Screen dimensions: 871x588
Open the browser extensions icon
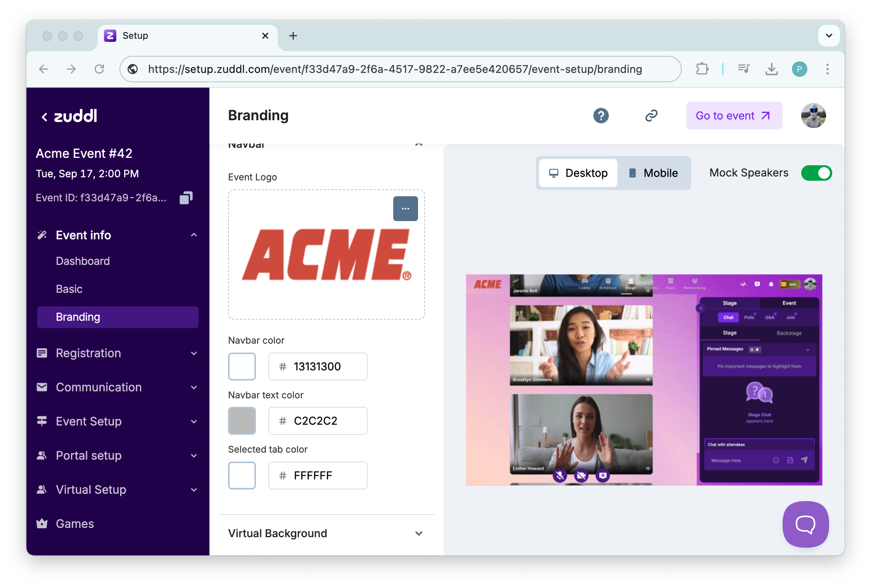702,69
